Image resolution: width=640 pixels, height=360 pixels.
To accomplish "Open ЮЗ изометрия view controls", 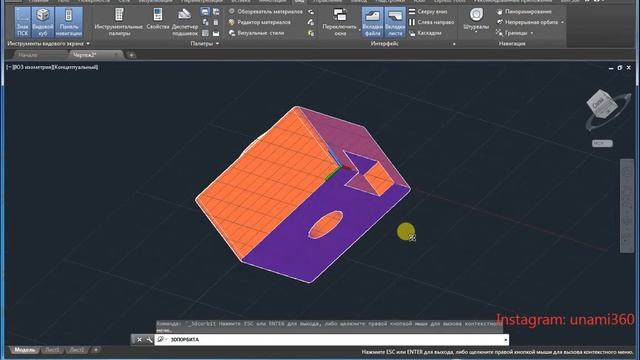I will [x=32, y=67].
